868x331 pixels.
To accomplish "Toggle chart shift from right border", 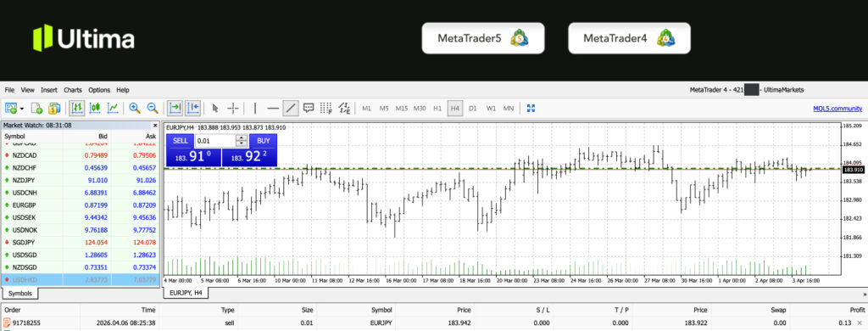I will (x=193, y=108).
